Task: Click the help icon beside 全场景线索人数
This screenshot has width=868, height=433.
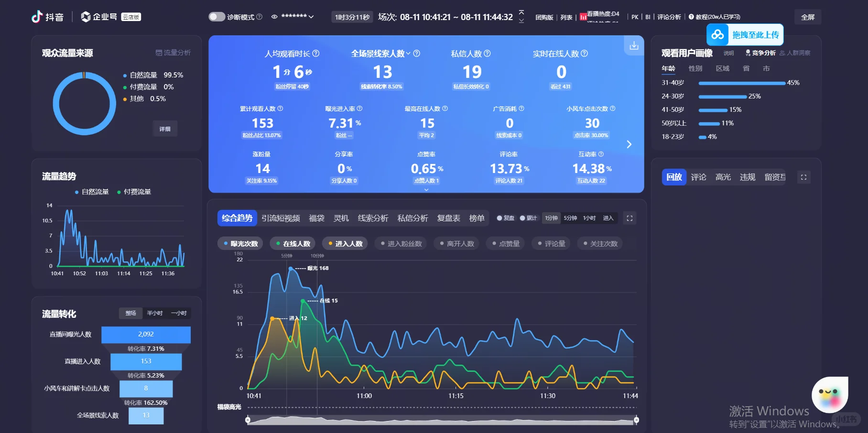Action: tap(417, 54)
